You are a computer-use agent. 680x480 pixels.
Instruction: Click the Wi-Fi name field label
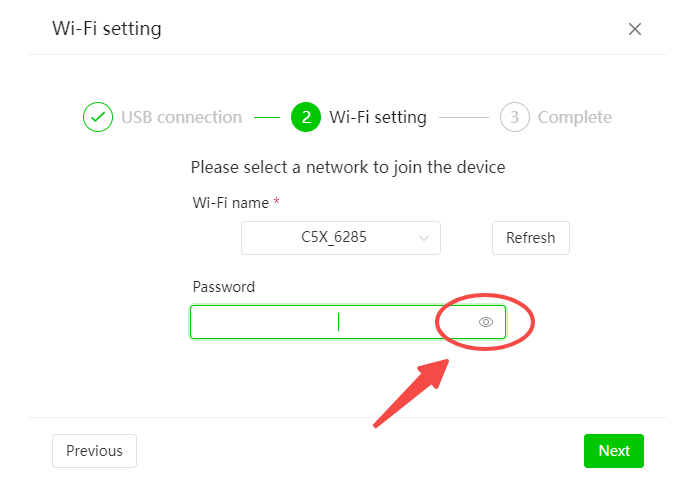(230, 203)
